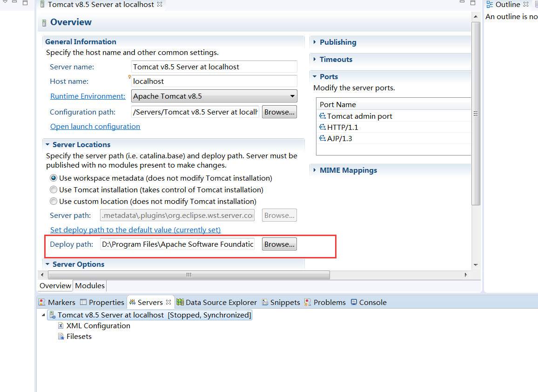The image size is (538, 392).
Task: Click the scroll up arrow of editor scrollbar
Action: coord(476,16)
